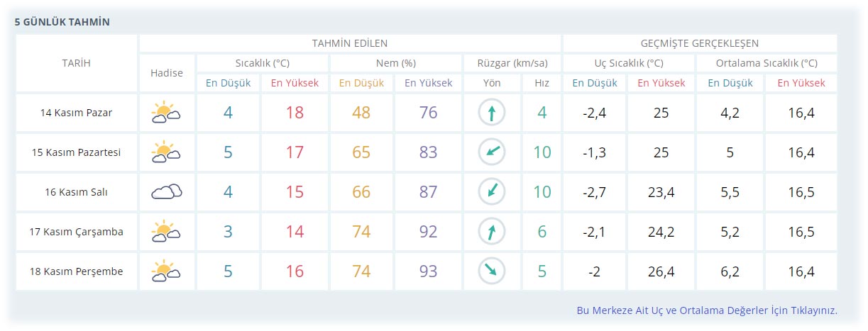The width and height of the screenshot is (868, 331).
Task: Select the TAHMİN EDİLEN header
Action: (x=349, y=43)
